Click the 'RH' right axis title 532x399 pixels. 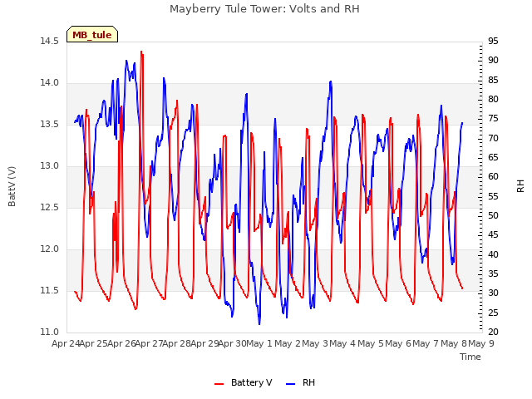pyautogui.click(x=520, y=186)
